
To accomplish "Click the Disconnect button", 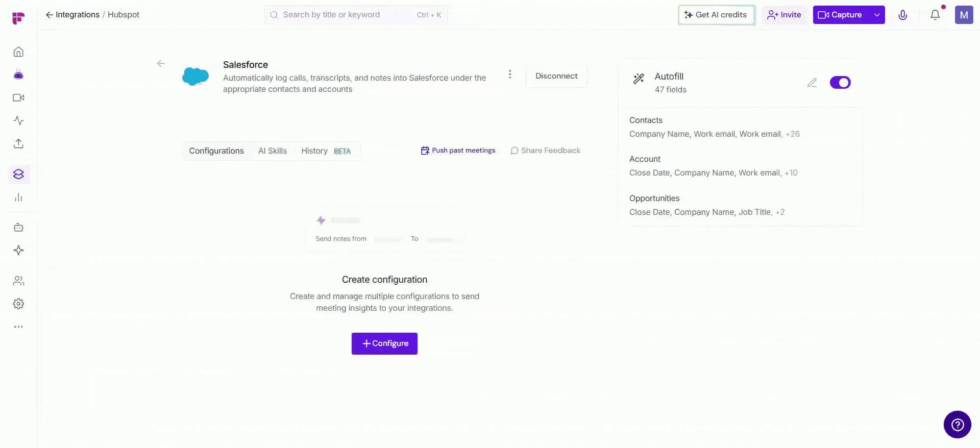I will click(x=556, y=76).
